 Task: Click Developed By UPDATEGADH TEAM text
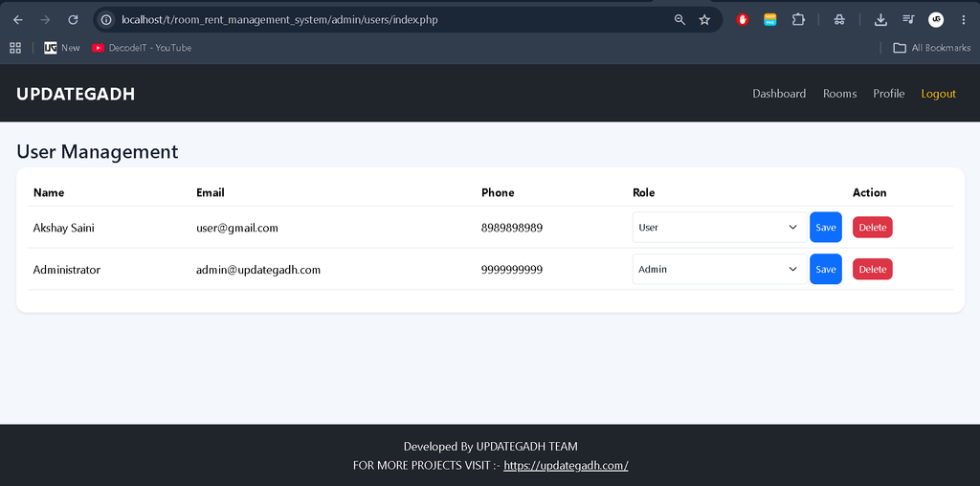coord(491,447)
